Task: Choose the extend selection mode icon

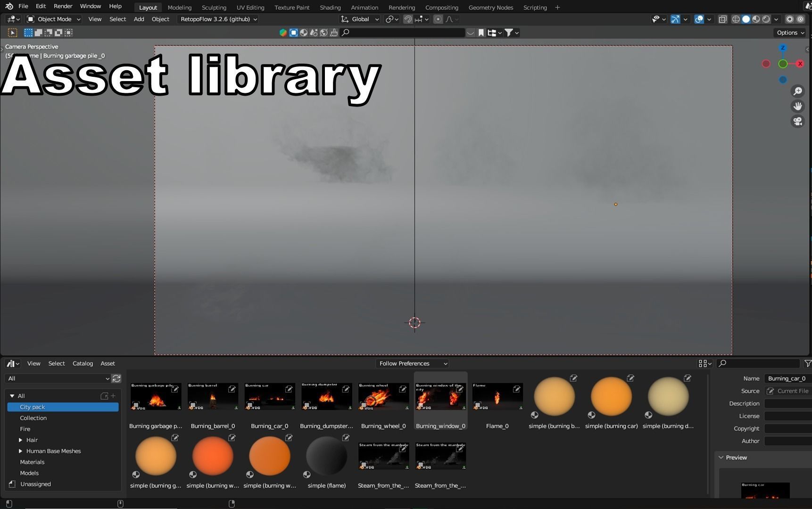Action: (x=38, y=33)
